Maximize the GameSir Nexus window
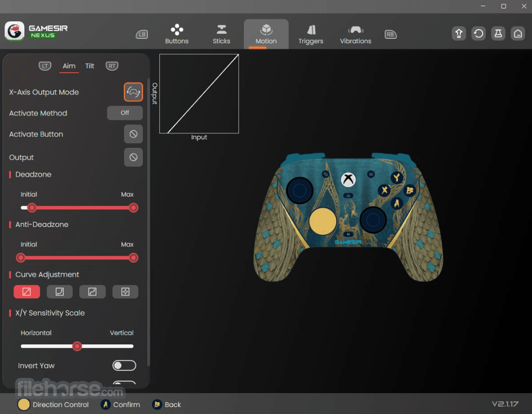This screenshot has height=414, width=532. [x=504, y=6]
